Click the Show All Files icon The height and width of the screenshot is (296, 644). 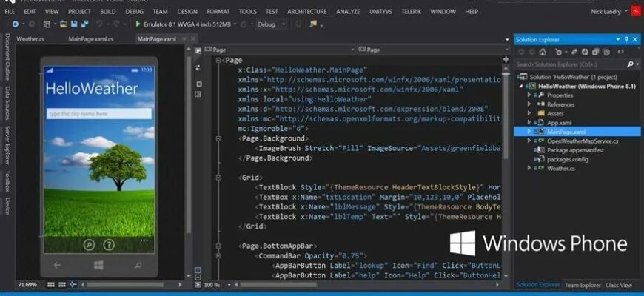click(607, 52)
